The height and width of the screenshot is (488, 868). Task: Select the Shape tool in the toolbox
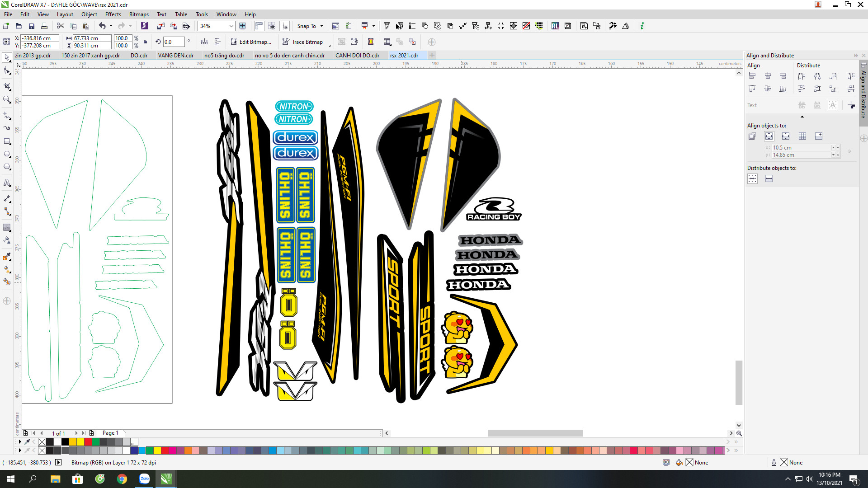(x=7, y=71)
